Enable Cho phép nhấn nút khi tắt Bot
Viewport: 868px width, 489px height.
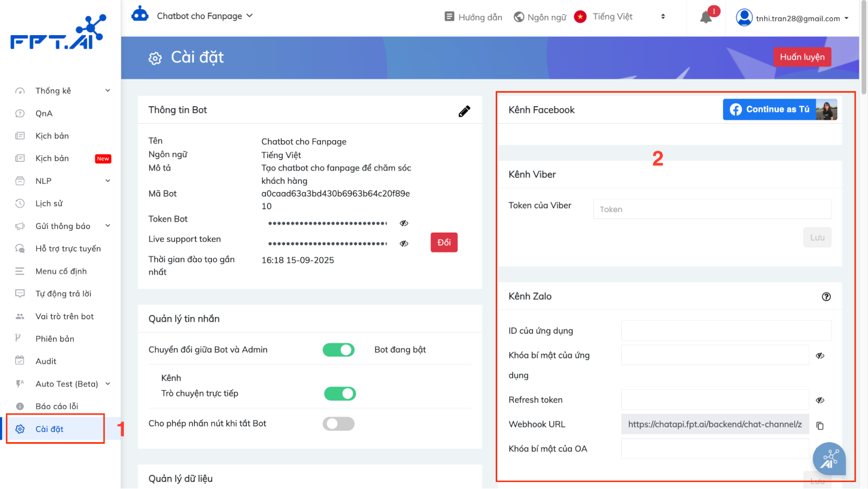pos(339,423)
